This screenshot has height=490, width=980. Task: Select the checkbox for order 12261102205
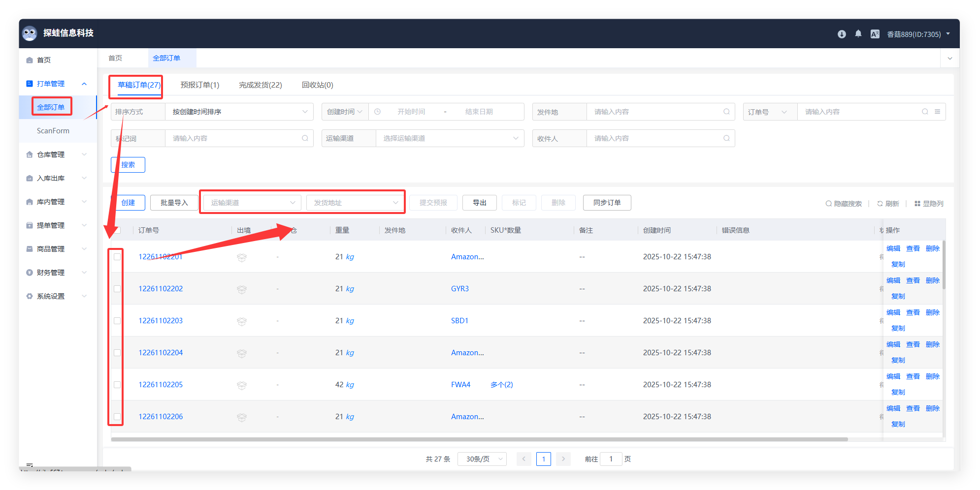(117, 385)
